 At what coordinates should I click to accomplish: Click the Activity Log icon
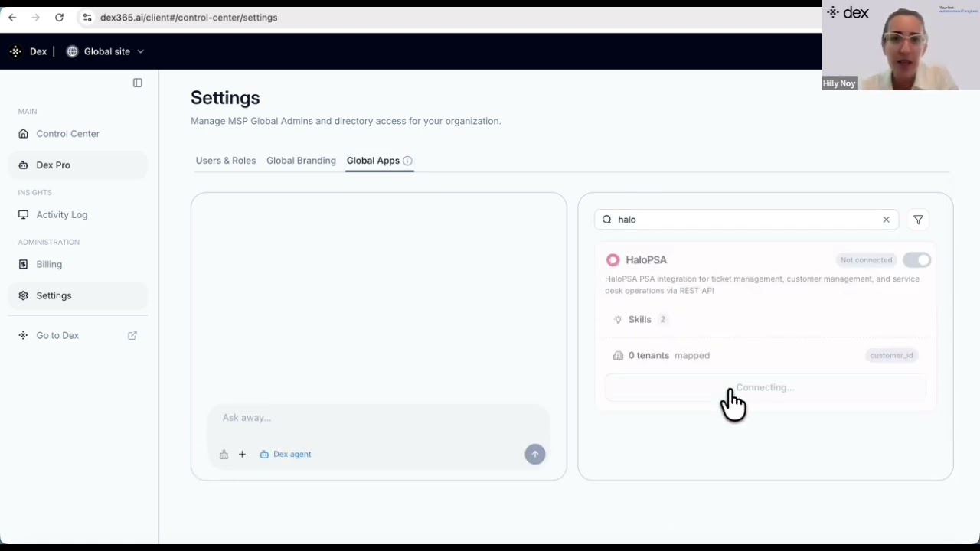[x=23, y=214]
